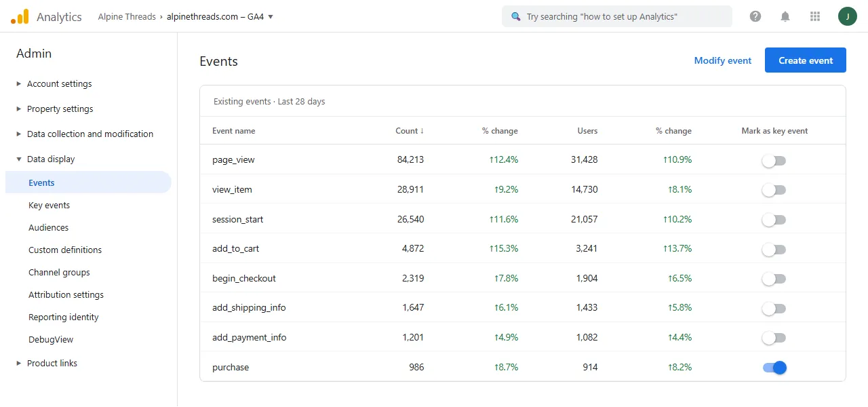Click the page_view event name
Viewport: 868px width, 407px height.
pos(233,160)
